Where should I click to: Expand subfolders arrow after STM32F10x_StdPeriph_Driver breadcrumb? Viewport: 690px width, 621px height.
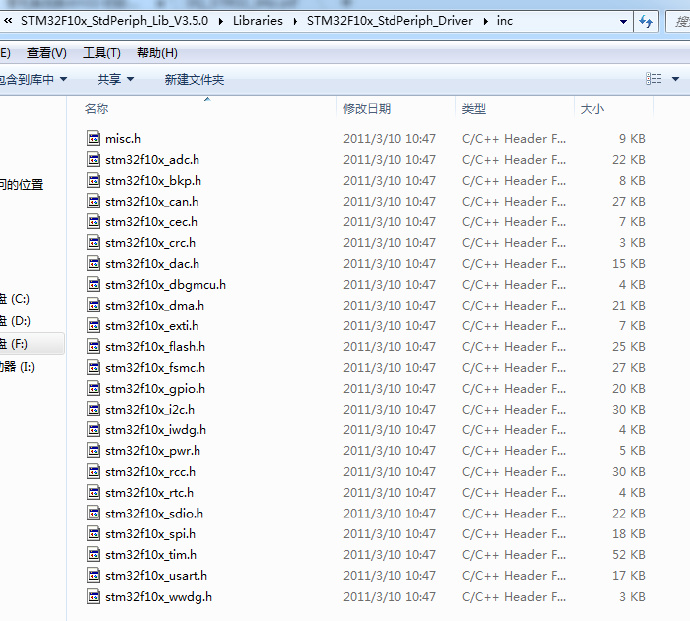(485, 21)
